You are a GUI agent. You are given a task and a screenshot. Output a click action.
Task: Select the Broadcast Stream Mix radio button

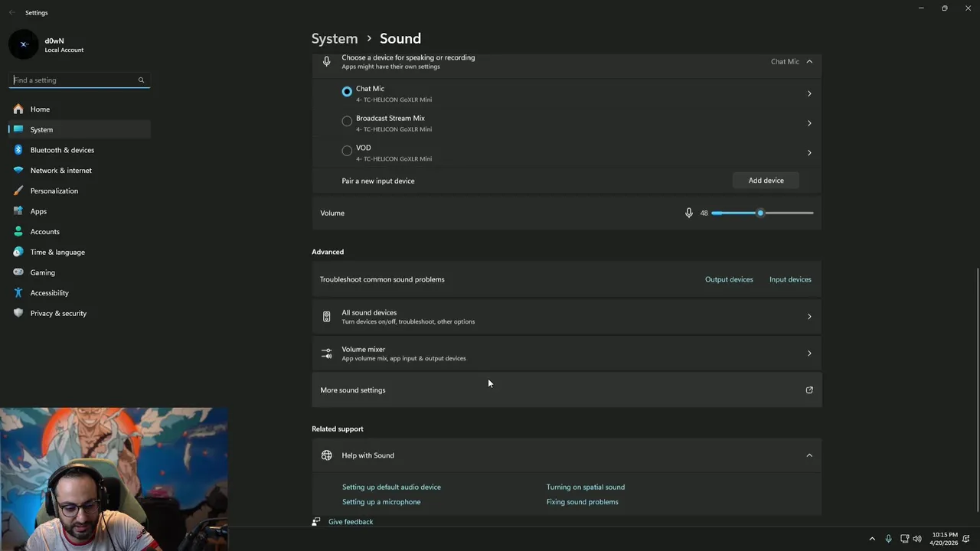click(x=347, y=121)
